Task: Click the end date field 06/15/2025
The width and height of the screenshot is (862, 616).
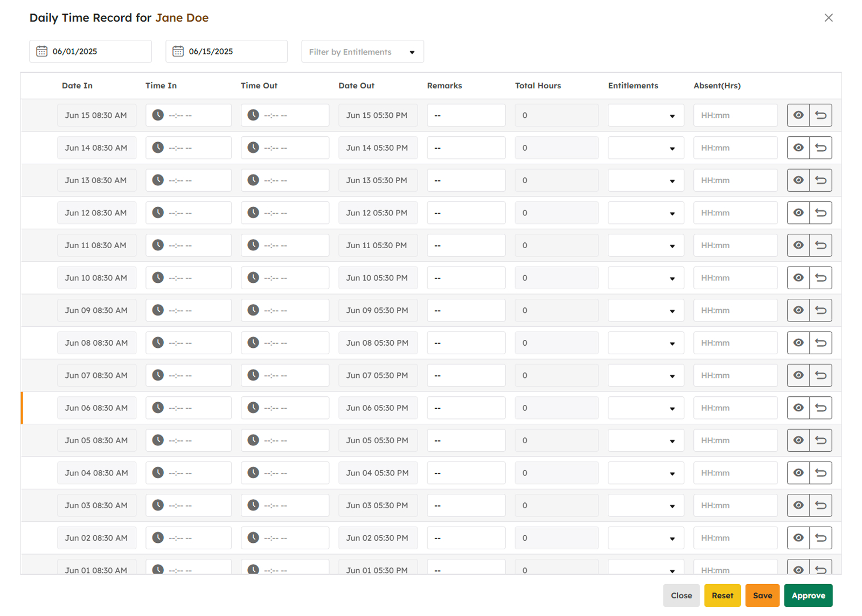Action: tap(227, 52)
